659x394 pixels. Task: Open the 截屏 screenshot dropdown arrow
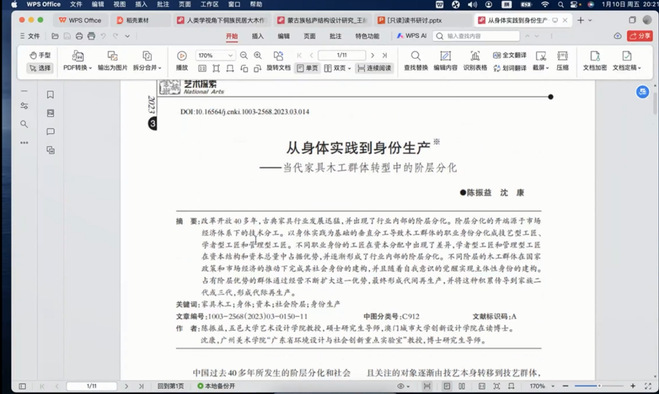(x=547, y=68)
